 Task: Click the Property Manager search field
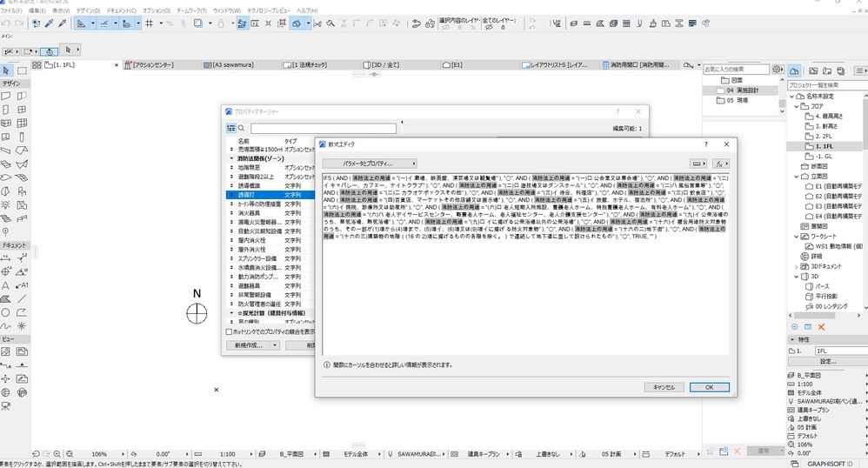tap(324, 129)
